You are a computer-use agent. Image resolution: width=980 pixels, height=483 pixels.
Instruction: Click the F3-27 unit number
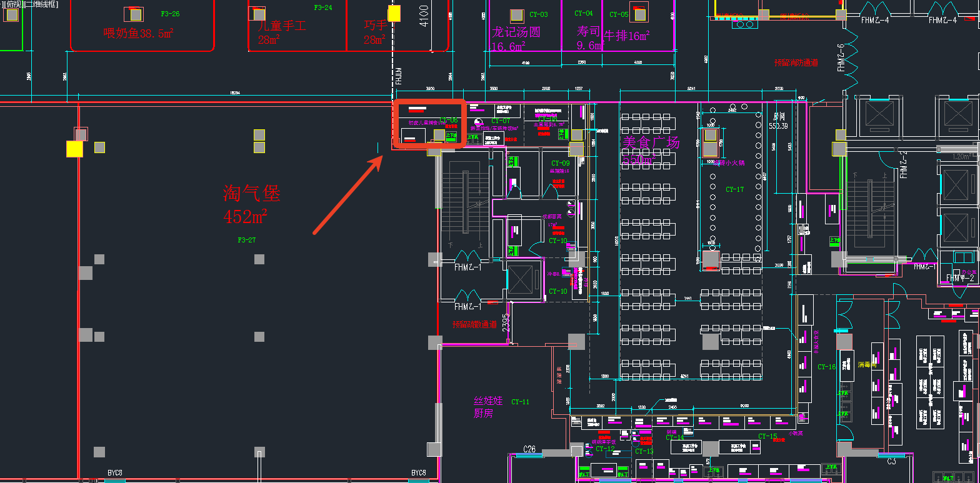click(x=246, y=240)
